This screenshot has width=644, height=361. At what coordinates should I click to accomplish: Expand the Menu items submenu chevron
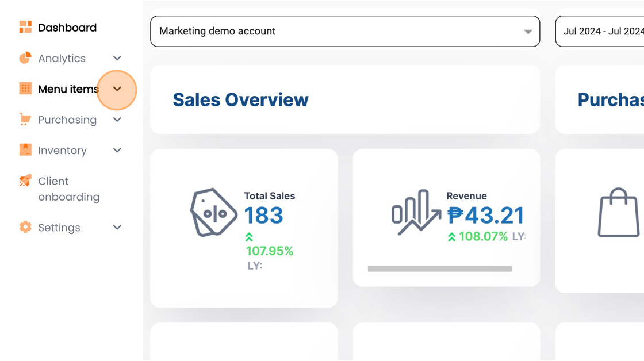click(x=117, y=89)
